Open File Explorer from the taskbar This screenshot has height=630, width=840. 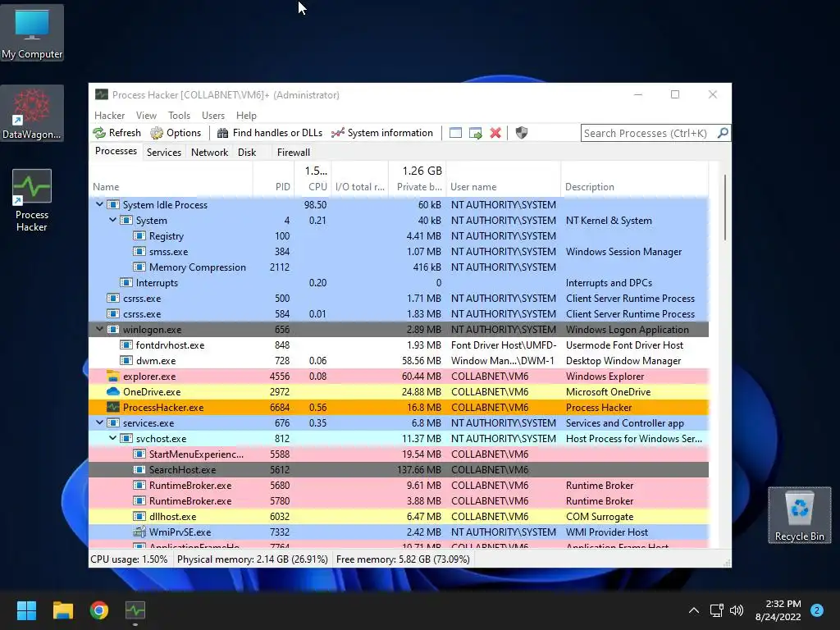62,610
